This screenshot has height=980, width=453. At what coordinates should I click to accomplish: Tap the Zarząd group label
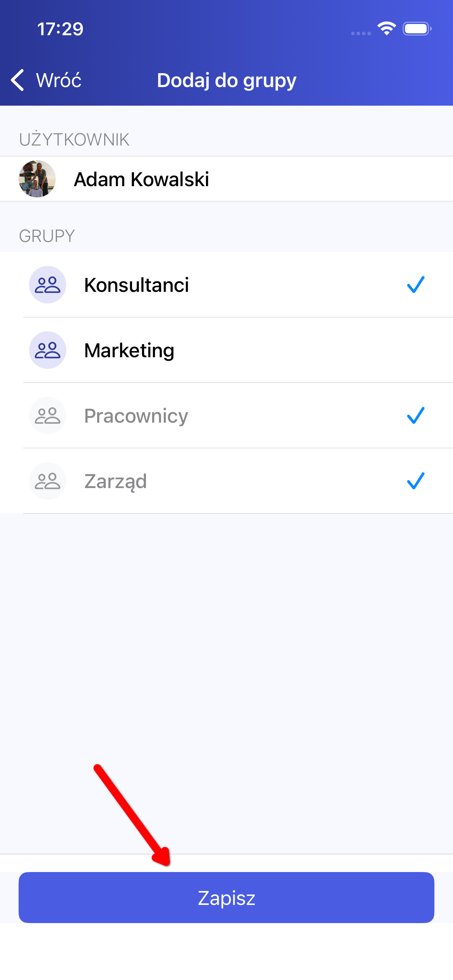pyautogui.click(x=115, y=481)
